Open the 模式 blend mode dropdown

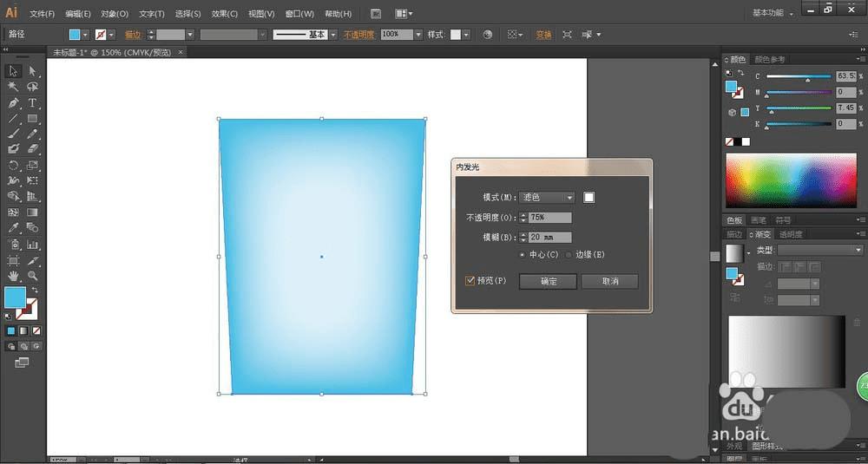[x=546, y=198]
